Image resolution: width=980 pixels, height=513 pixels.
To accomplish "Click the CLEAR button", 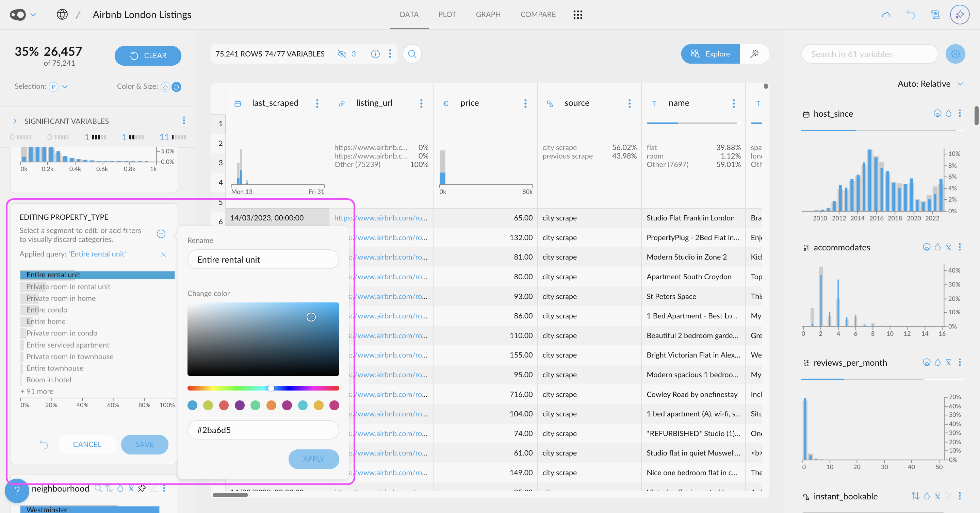I will click(148, 55).
